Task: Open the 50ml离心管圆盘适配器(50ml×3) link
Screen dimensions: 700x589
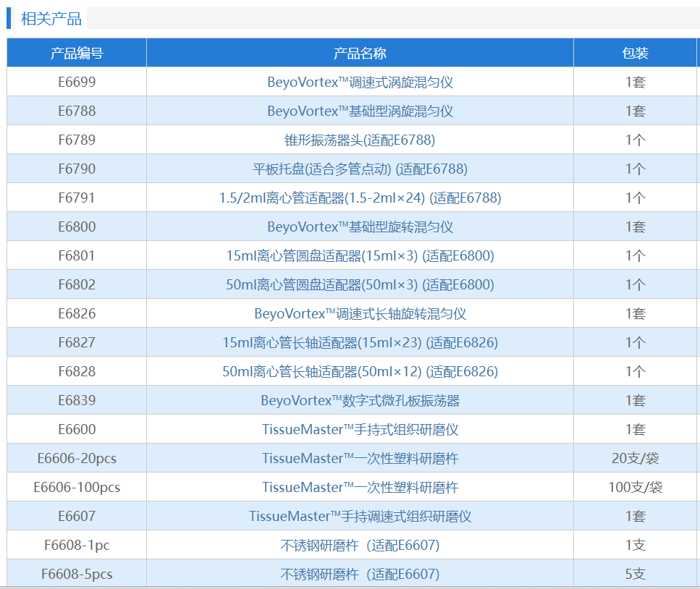Action: [360, 284]
